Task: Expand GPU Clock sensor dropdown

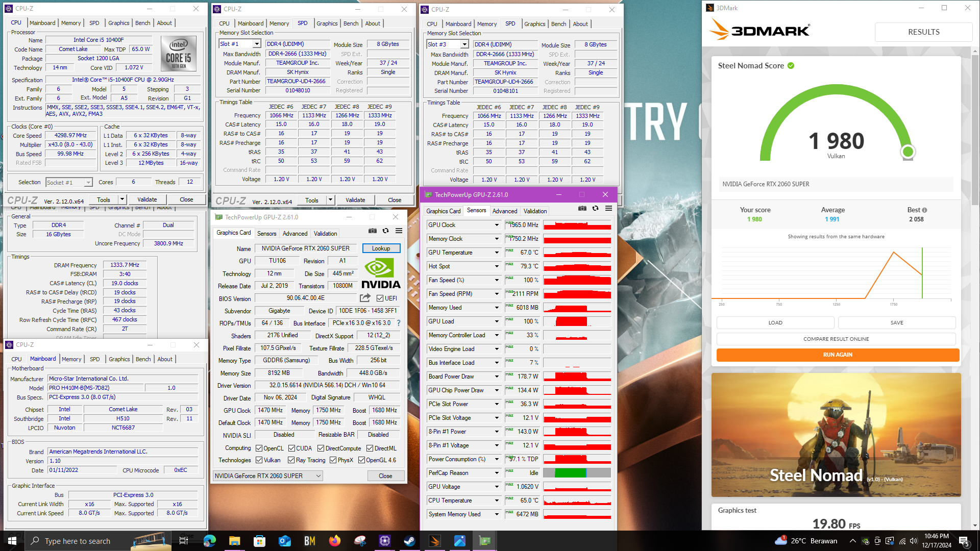Action: pos(497,225)
